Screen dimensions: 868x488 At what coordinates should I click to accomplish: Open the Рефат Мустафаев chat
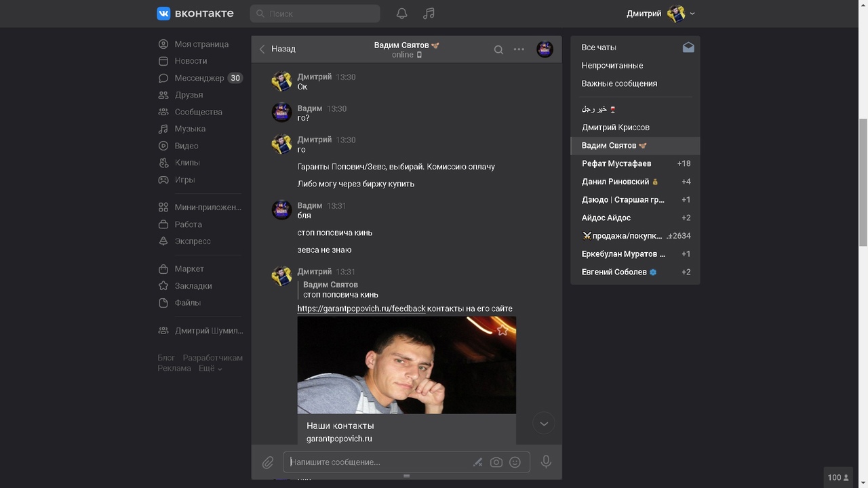point(616,163)
